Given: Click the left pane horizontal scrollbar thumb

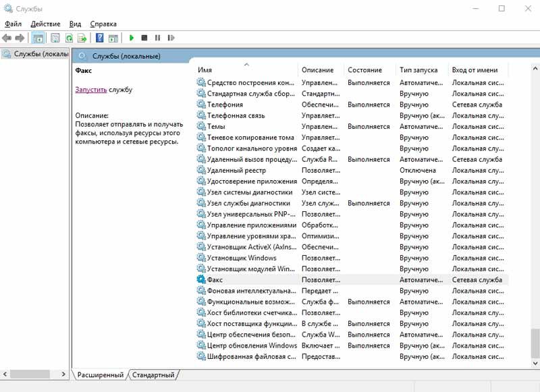Looking at the screenshot, I should 30,374.
